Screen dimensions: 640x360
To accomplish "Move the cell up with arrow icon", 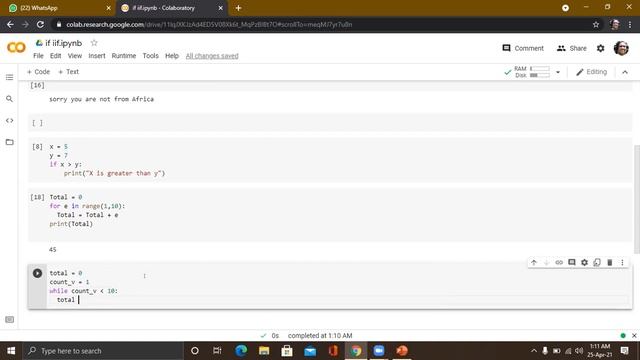I will click(x=533, y=262).
